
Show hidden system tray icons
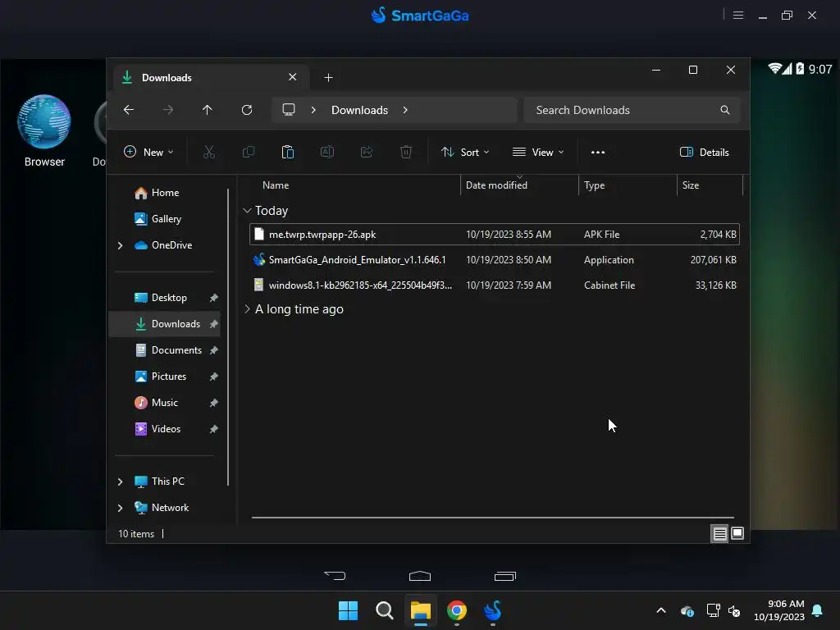(x=661, y=610)
